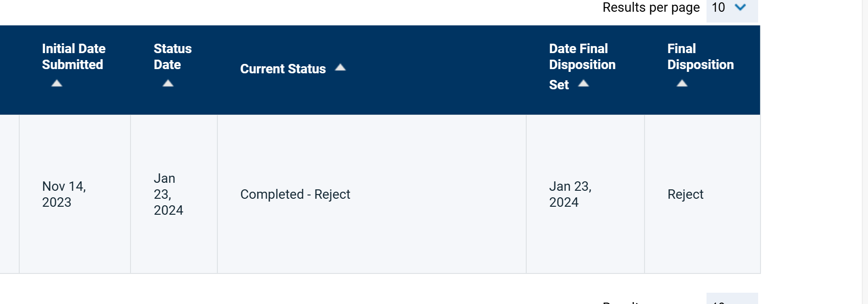Click the top Results per page label
The image size is (868, 304).
tap(651, 8)
